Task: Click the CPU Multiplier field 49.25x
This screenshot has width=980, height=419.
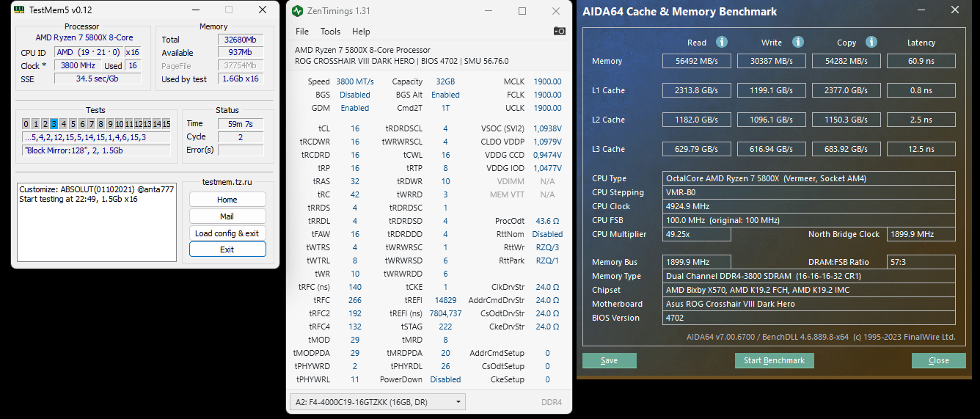Action: (697, 234)
